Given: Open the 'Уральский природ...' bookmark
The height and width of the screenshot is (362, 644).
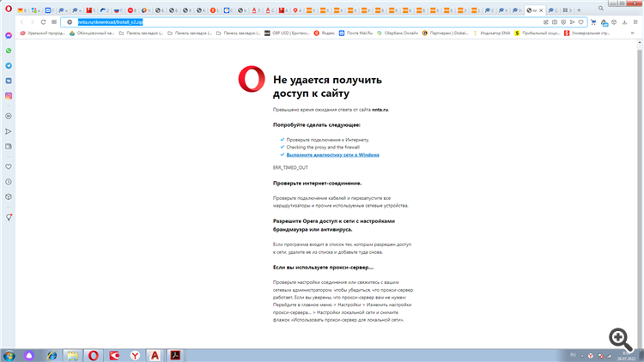Looking at the screenshot, I should pos(43,33).
